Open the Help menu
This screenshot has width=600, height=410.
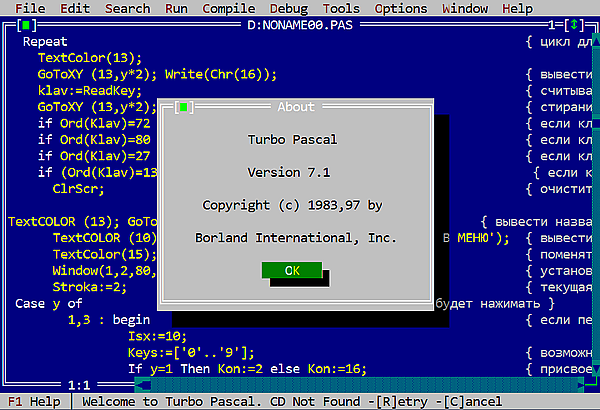[517, 8]
